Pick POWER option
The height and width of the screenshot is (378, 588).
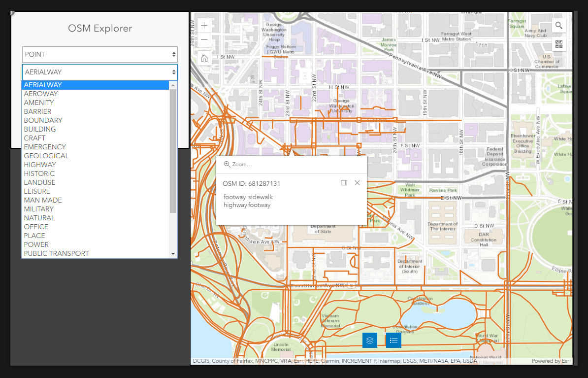(95, 245)
